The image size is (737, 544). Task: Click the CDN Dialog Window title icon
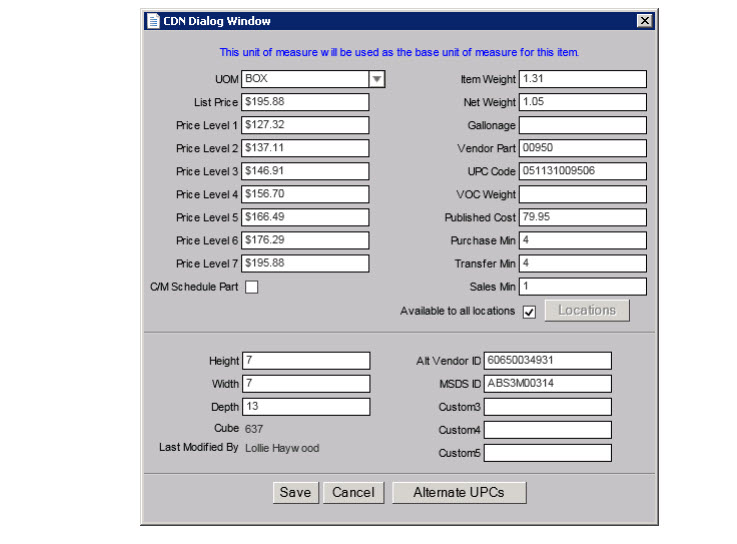153,21
